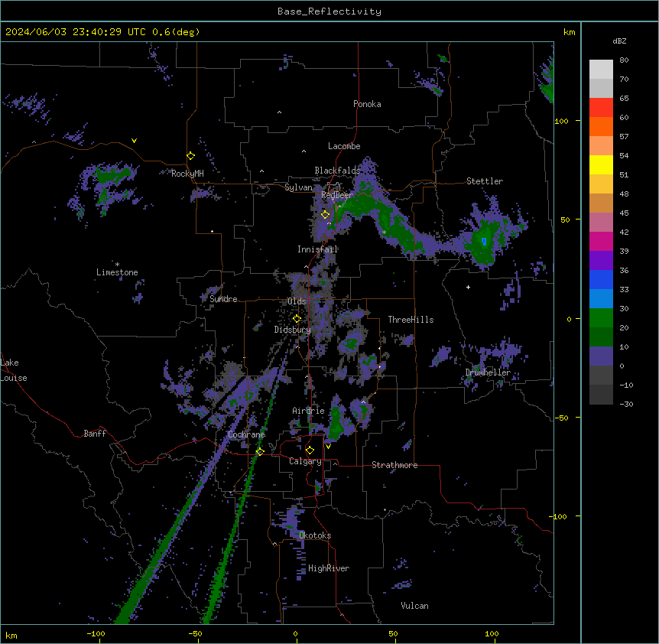Click the Banff label
Viewport: 659px width, 644px height.
[95, 434]
